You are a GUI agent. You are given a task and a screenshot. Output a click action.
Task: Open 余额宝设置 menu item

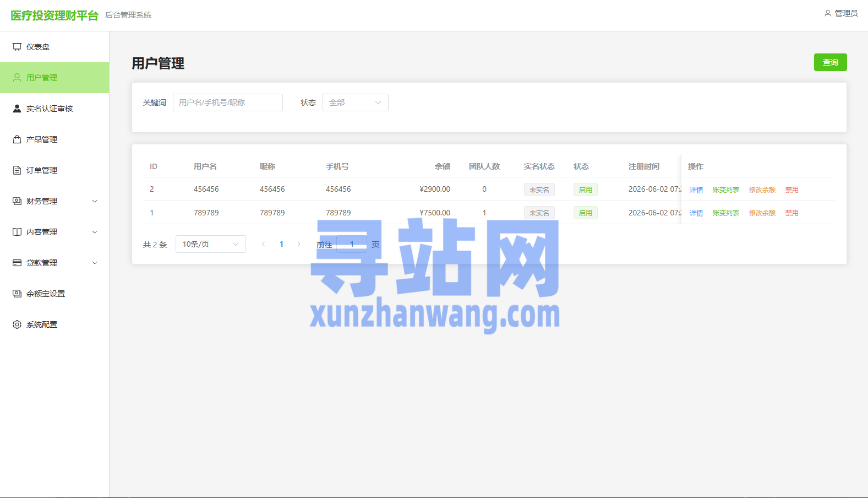(54, 294)
